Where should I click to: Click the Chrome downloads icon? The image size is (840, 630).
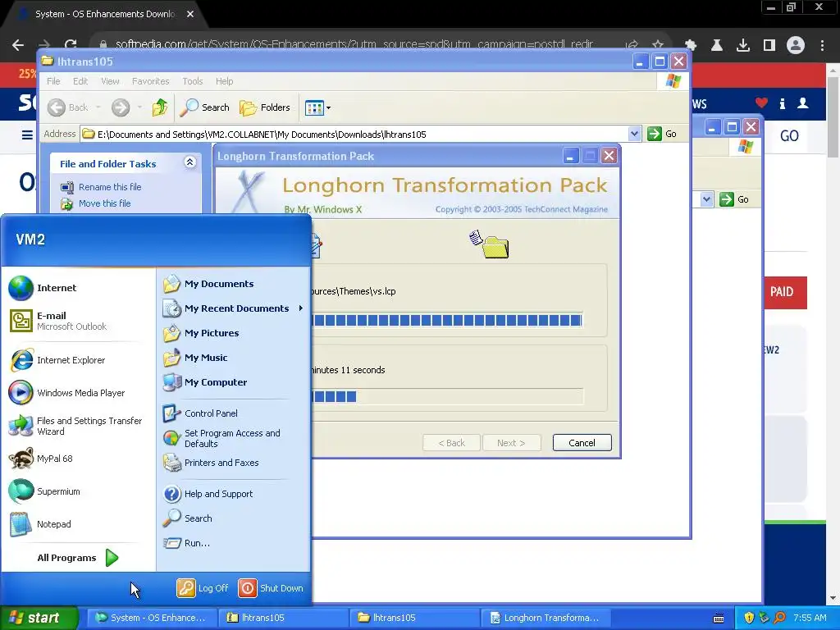tap(742, 45)
